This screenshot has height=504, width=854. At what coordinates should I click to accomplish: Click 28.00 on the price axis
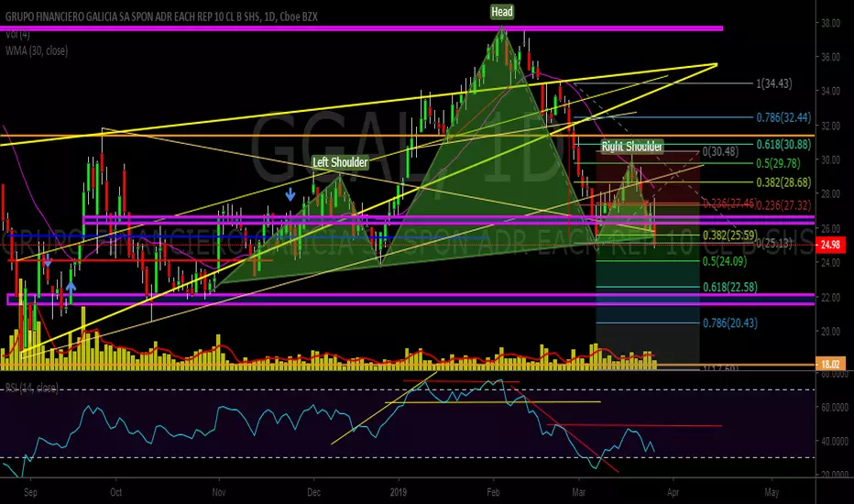click(x=830, y=194)
